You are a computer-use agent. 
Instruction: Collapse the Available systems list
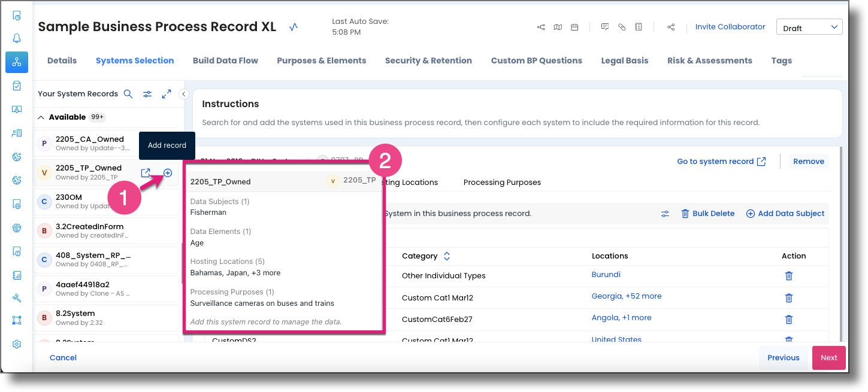(41, 117)
